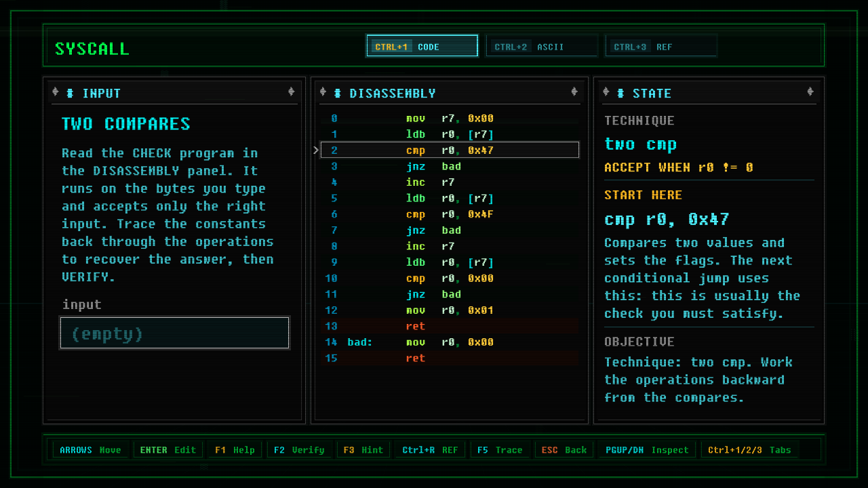Select line 0 mov r7, 0x00

tap(450, 118)
